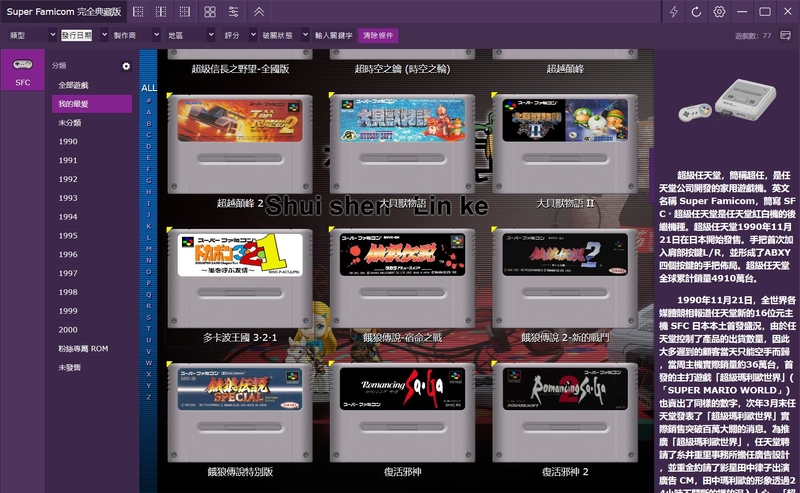Open the 大貝獸物語 cartridge
This screenshot has height=493, width=800.
click(x=403, y=144)
